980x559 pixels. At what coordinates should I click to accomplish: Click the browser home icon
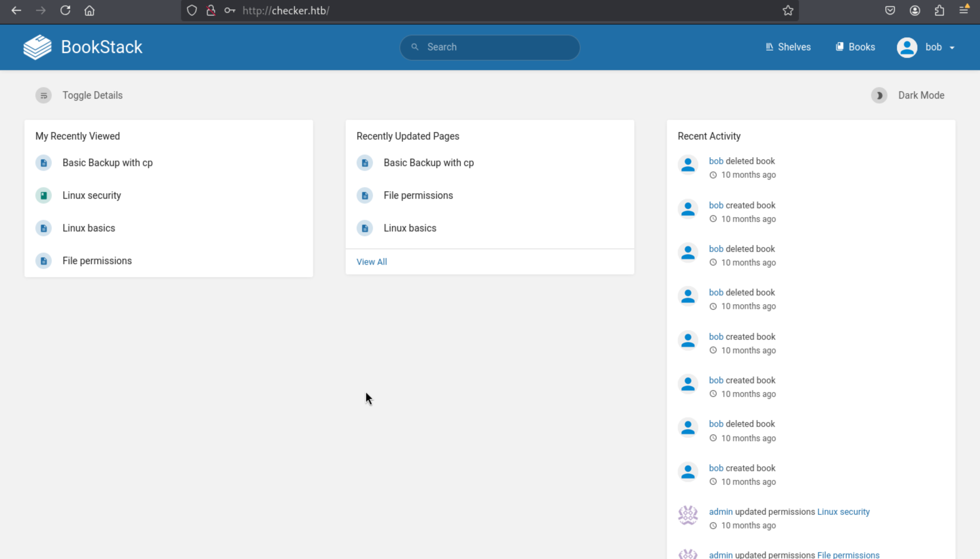[x=89, y=10]
